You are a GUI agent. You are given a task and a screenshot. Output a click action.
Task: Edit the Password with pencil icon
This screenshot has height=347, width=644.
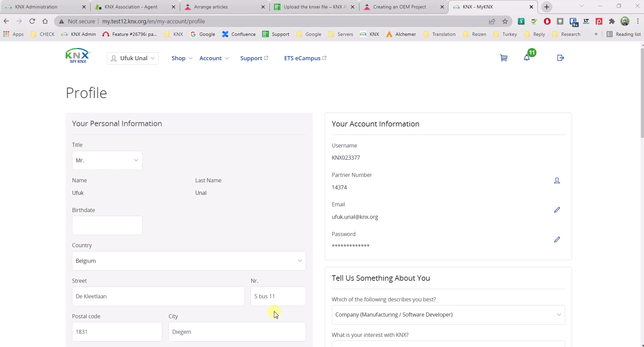(x=557, y=240)
